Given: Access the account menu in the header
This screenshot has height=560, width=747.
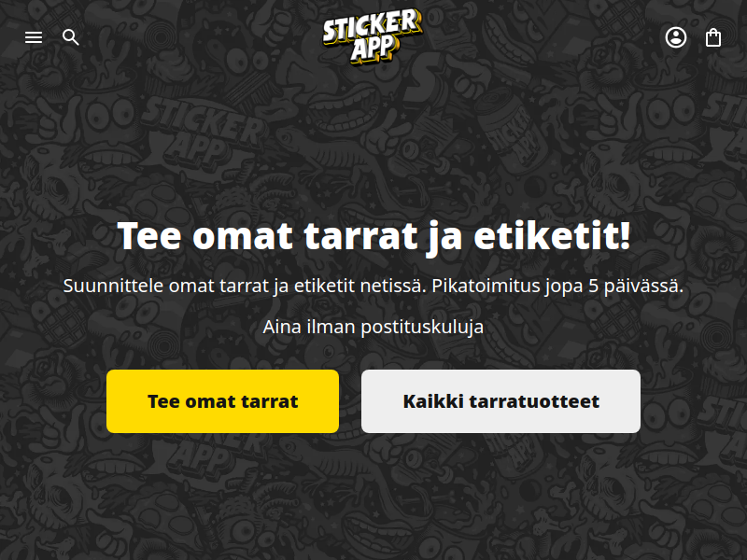Looking at the screenshot, I should coord(675,37).
